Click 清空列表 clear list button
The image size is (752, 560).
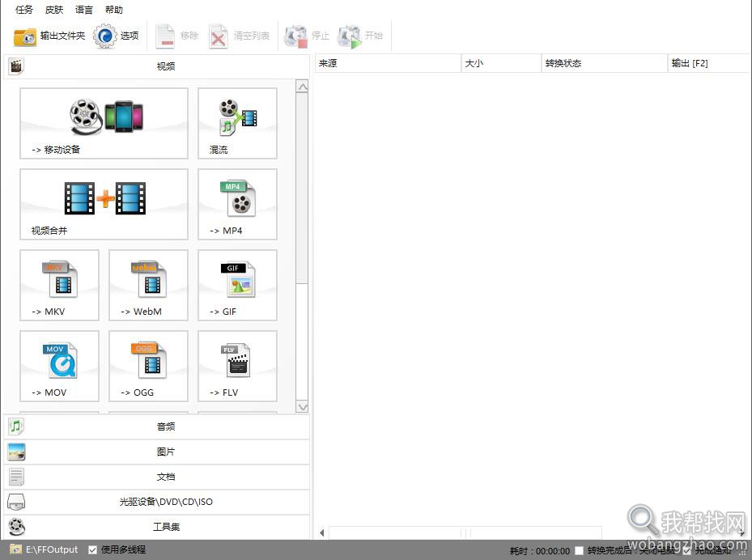pos(240,36)
